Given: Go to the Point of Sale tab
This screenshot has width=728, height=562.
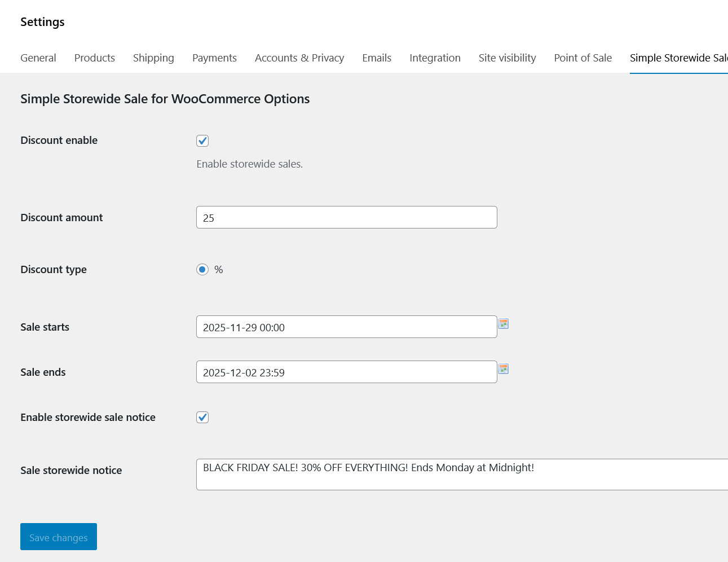Looking at the screenshot, I should pos(583,58).
